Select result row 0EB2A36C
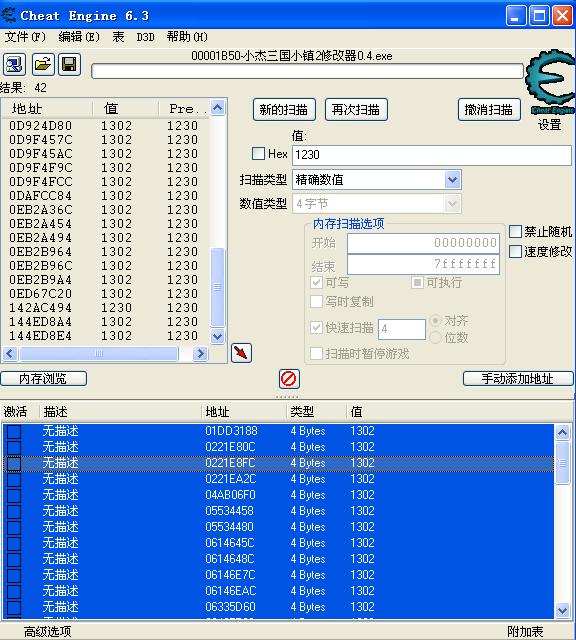The height and width of the screenshot is (640, 576). 105,209
